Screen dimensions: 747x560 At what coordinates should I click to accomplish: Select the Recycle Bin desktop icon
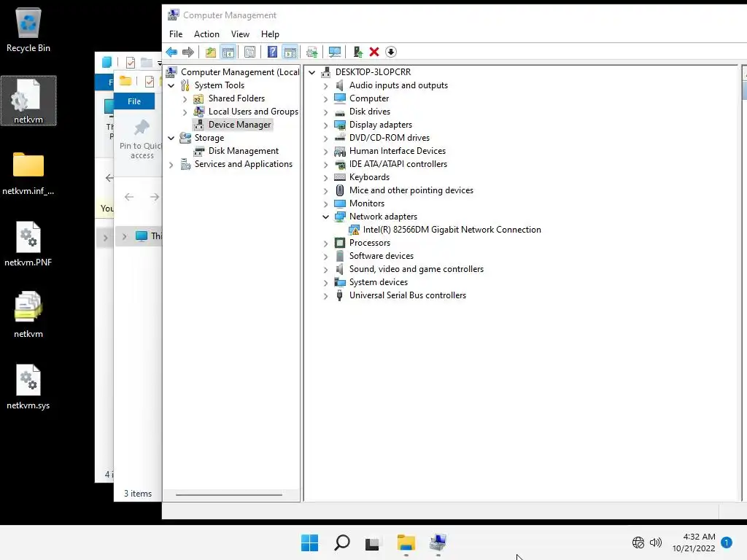(x=28, y=29)
